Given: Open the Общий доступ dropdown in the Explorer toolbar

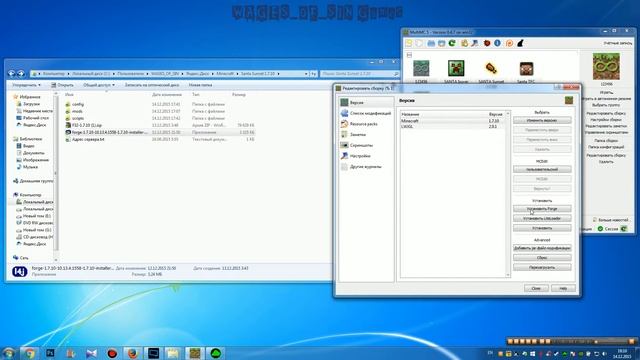Looking at the screenshot, I should click(99, 85).
